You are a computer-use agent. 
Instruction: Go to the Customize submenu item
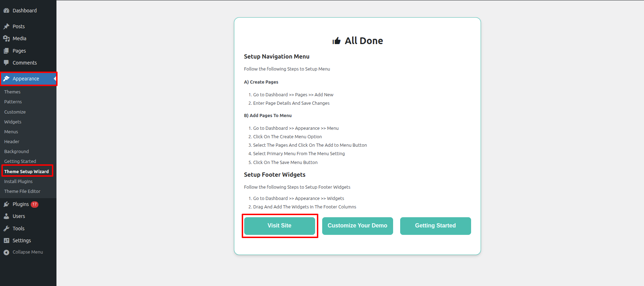coord(15,112)
